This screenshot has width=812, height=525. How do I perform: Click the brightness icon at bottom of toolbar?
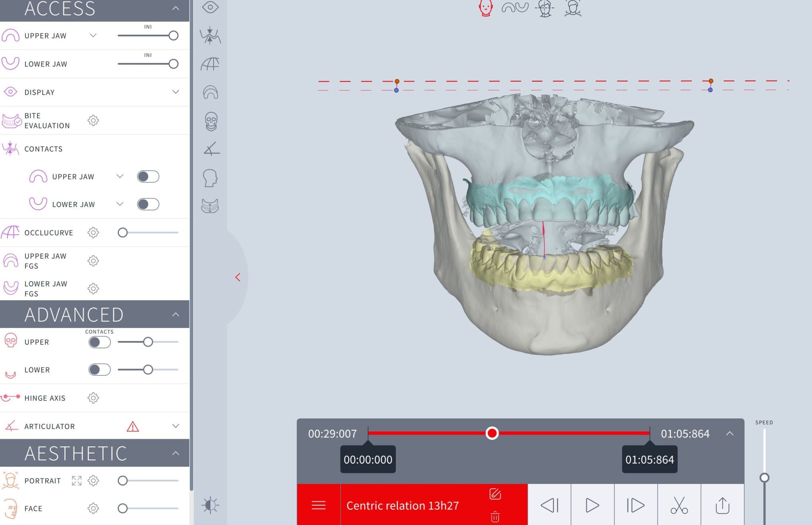(210, 505)
